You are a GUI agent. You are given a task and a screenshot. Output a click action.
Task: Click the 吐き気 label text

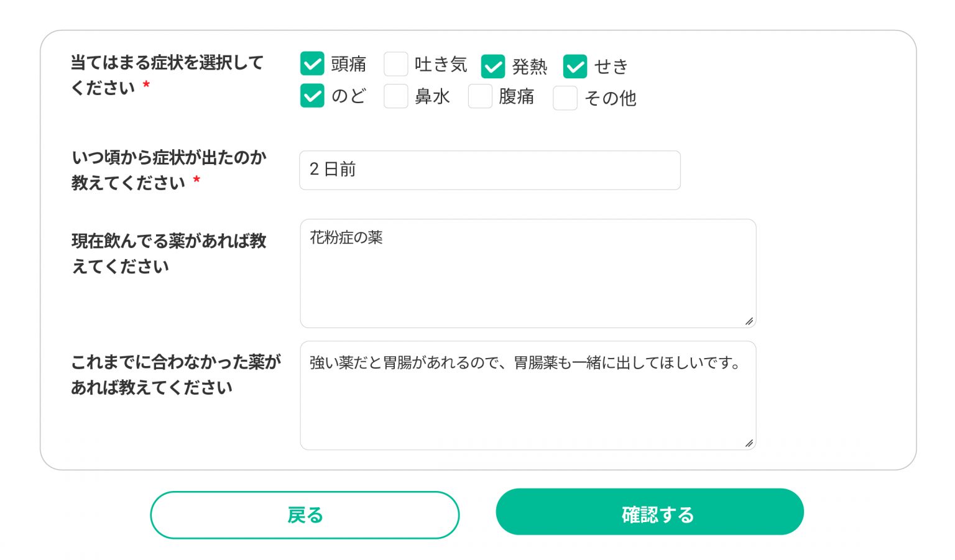441,63
